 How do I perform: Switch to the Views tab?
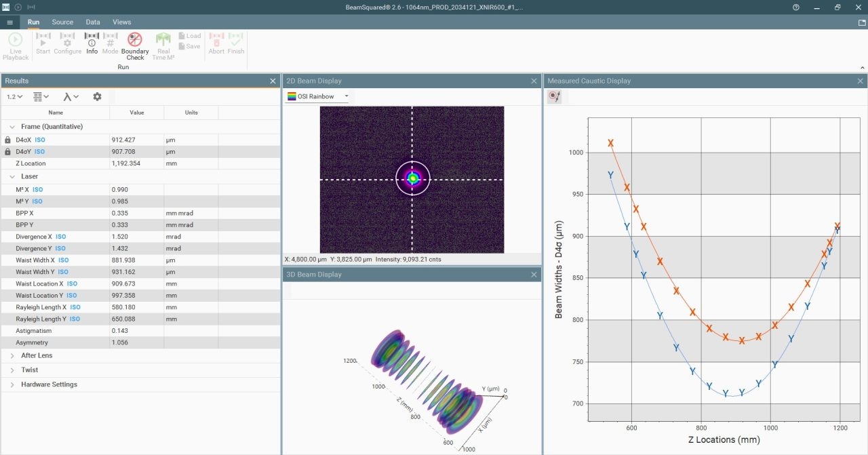[x=122, y=22]
